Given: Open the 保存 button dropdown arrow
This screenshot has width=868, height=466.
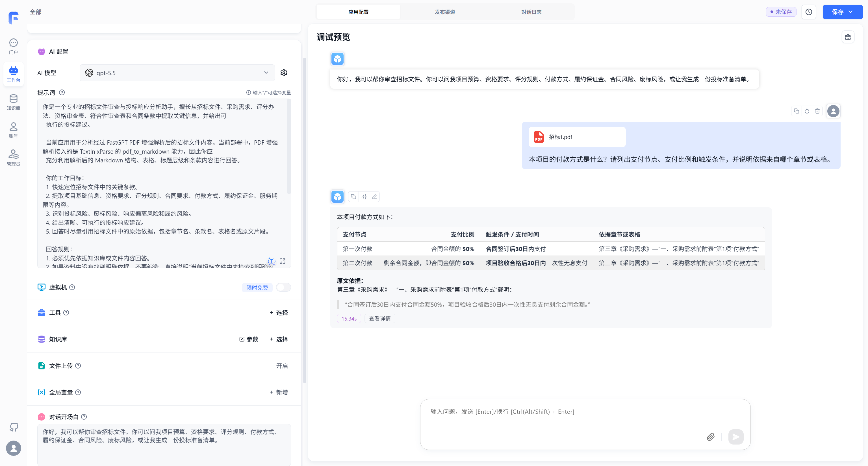Looking at the screenshot, I should pos(850,12).
